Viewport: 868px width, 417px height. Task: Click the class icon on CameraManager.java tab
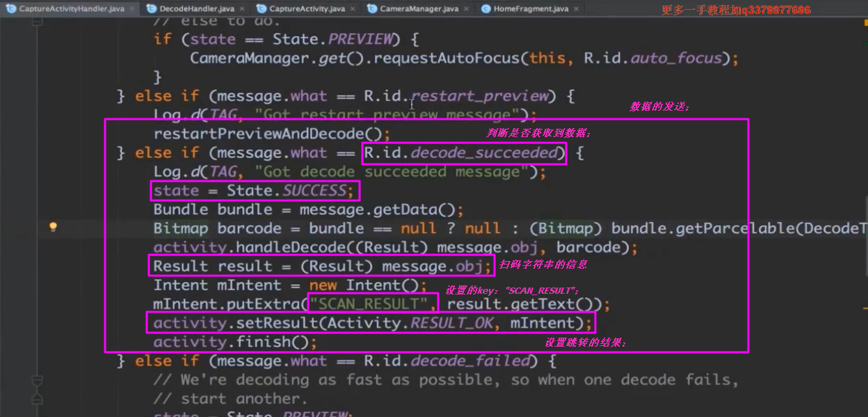tap(372, 9)
